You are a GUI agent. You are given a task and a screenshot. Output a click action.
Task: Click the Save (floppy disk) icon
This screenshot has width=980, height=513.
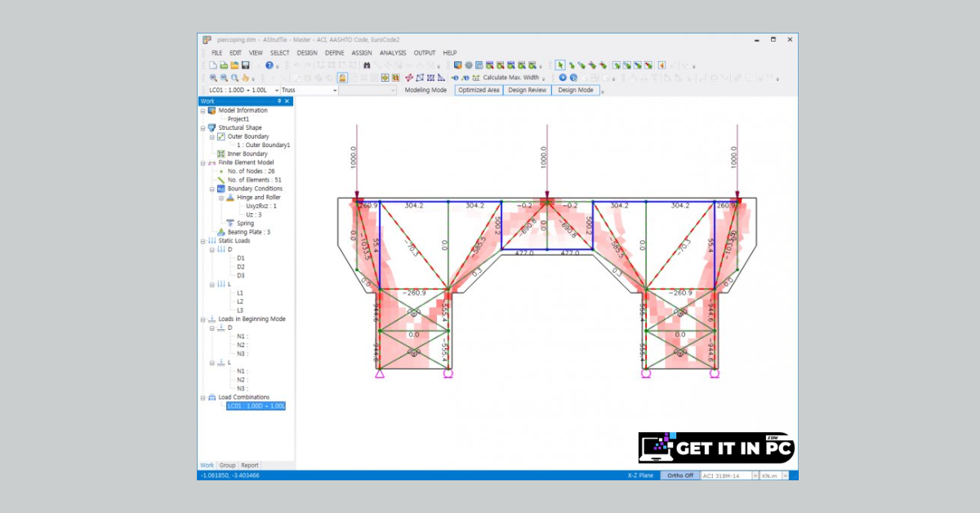(245, 65)
